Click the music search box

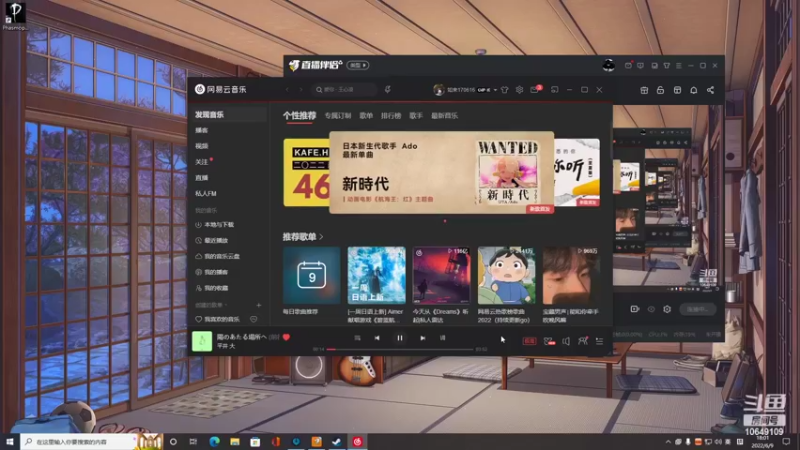344,90
